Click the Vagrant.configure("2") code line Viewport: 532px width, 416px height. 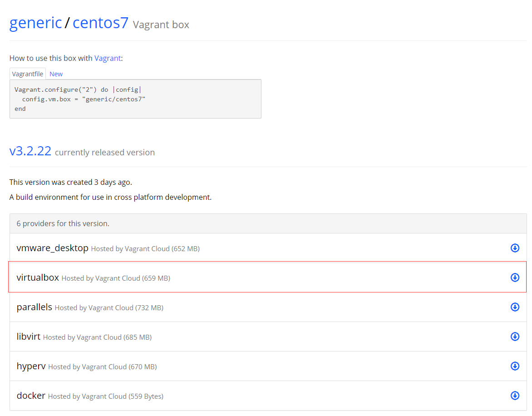pos(78,89)
